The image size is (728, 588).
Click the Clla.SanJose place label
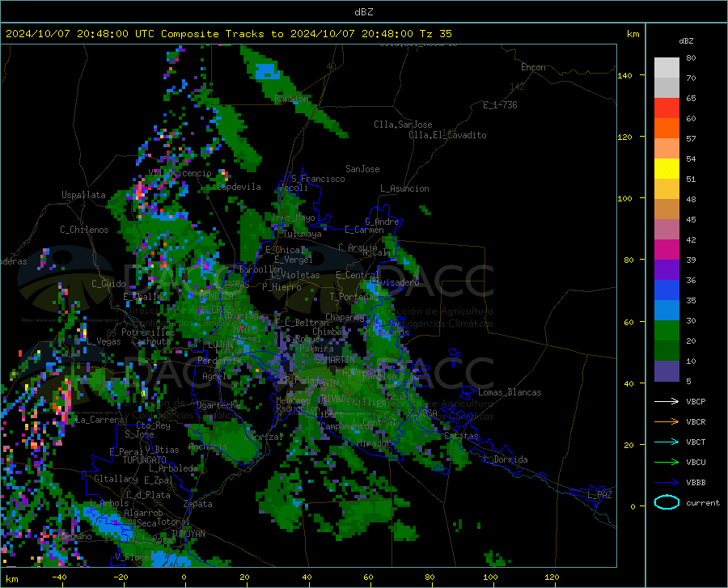tap(403, 125)
